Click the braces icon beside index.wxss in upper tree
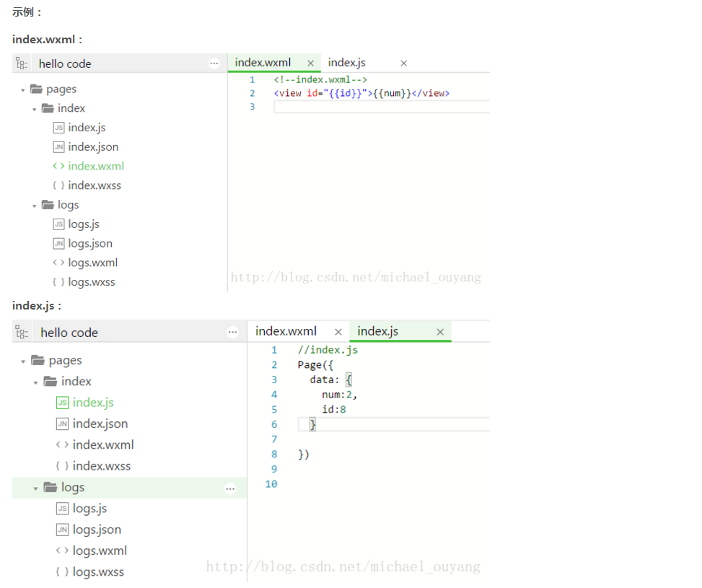 click(x=58, y=185)
